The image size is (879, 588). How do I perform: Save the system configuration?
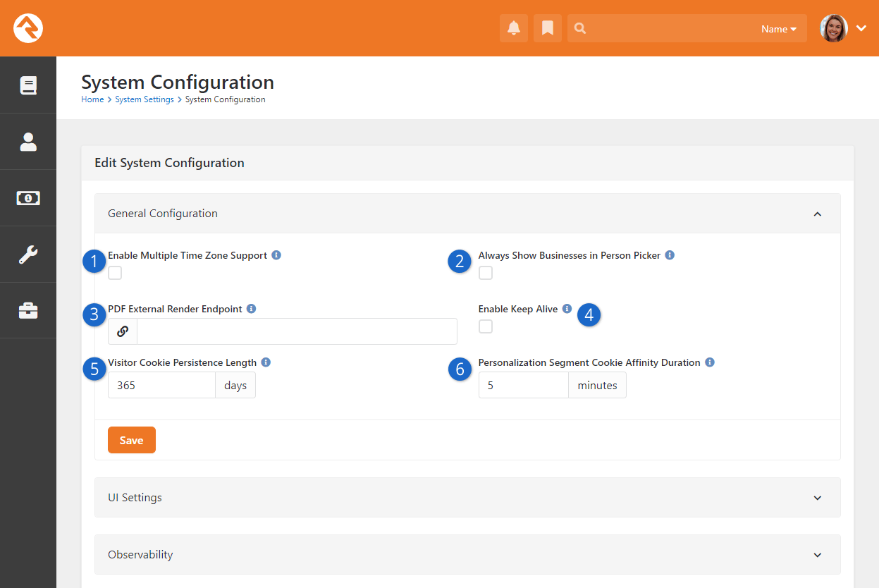click(x=132, y=440)
